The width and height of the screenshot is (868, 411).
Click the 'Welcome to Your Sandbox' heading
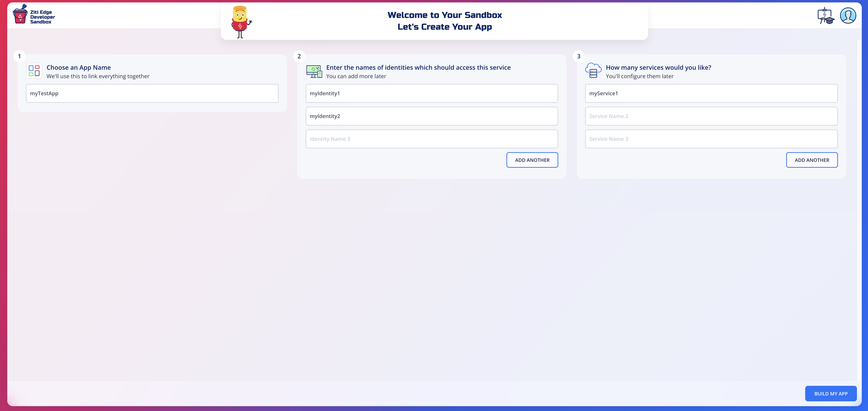[445, 15]
